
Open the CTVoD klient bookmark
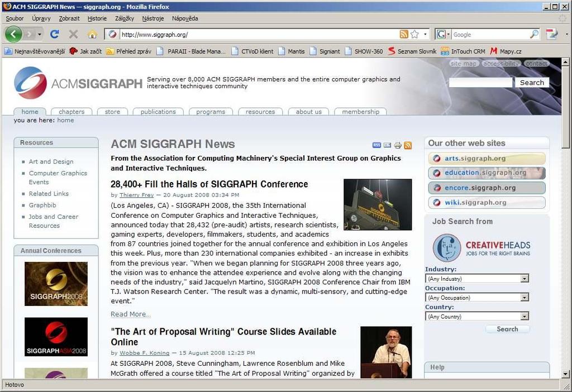(252, 51)
